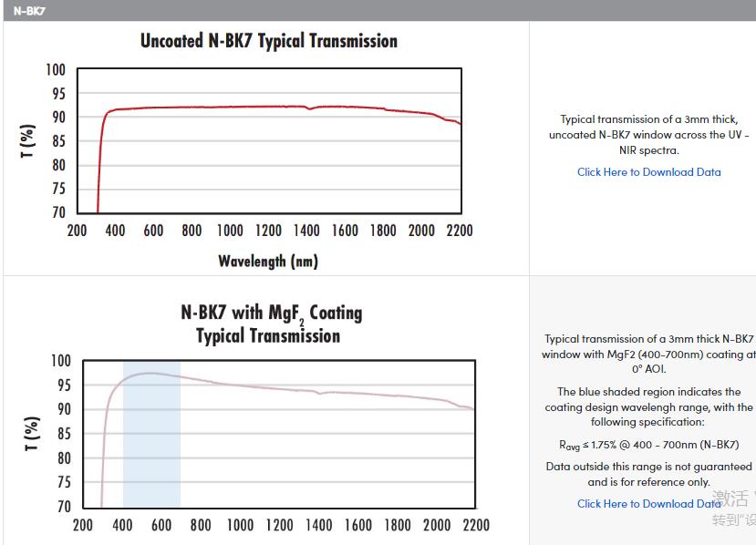The height and width of the screenshot is (545, 756).
Task: Select the blue shaded coating range region
Action: click(151, 437)
